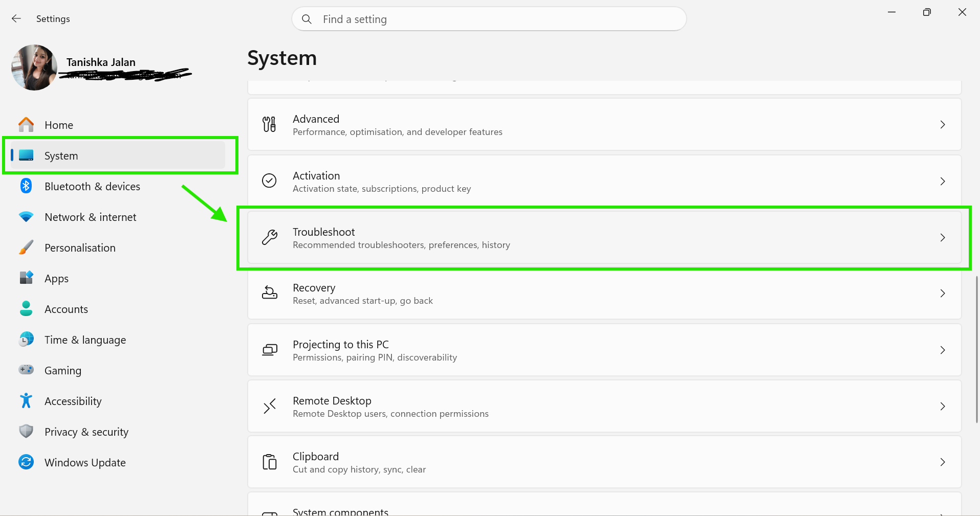The image size is (980, 516).
Task: Open the Troubleshoot entry
Action: coord(604,237)
